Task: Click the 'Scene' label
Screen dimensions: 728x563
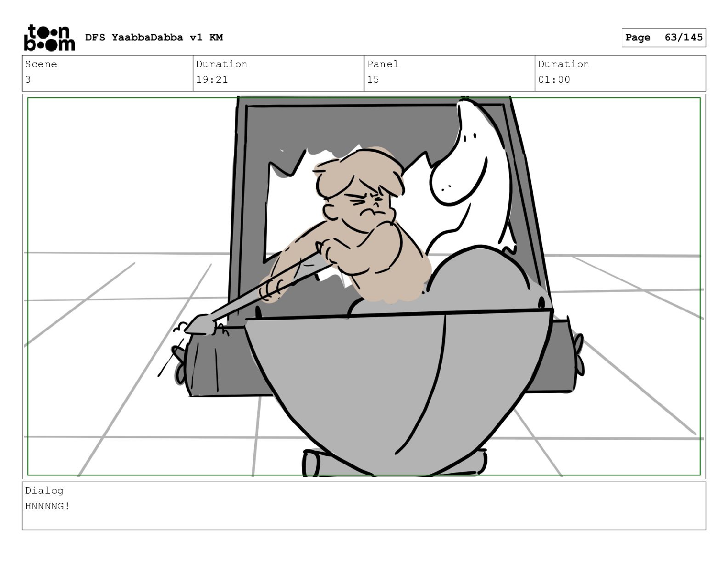Action: [41, 64]
